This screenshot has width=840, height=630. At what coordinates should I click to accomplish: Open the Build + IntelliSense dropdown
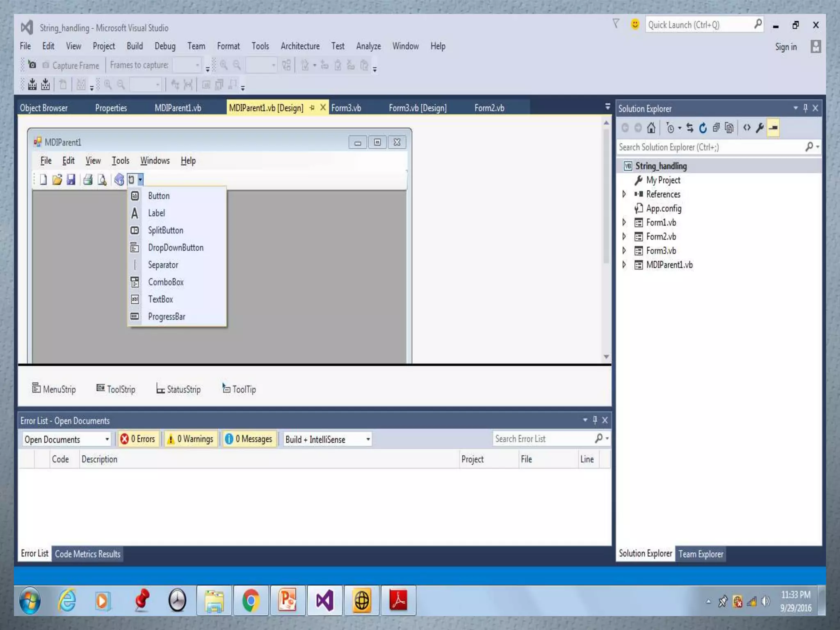point(327,439)
